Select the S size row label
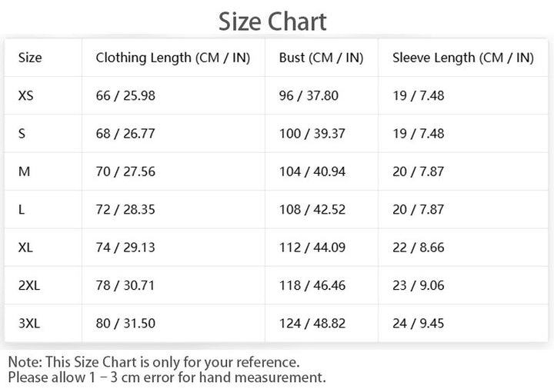Image resolution: width=554 pixels, height=392 pixels. [22, 134]
